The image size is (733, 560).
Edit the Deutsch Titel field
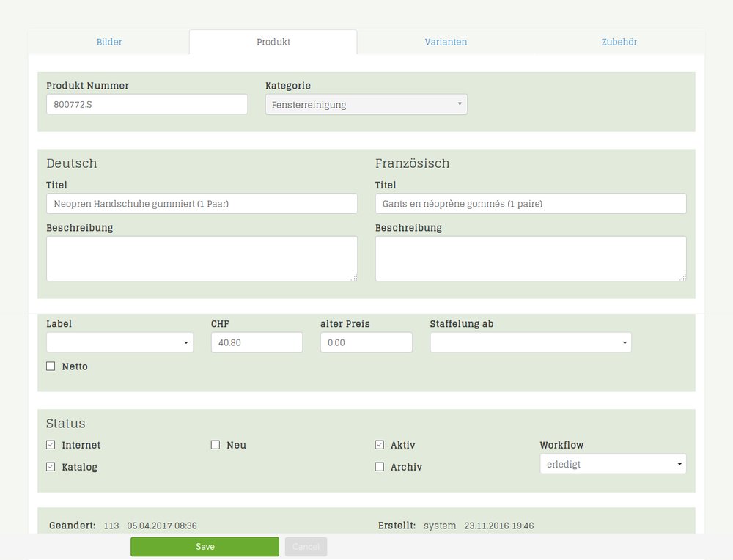(202, 204)
